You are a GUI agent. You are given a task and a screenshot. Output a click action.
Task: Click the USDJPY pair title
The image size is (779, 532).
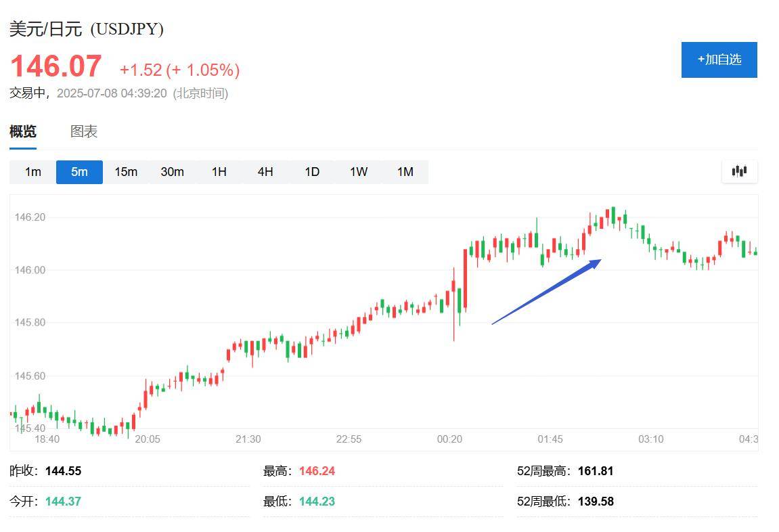coord(87,29)
